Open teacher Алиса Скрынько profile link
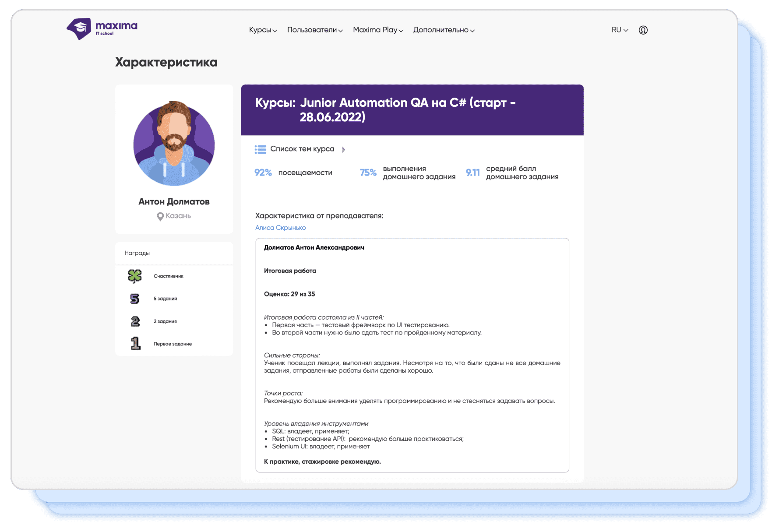 [x=280, y=228]
